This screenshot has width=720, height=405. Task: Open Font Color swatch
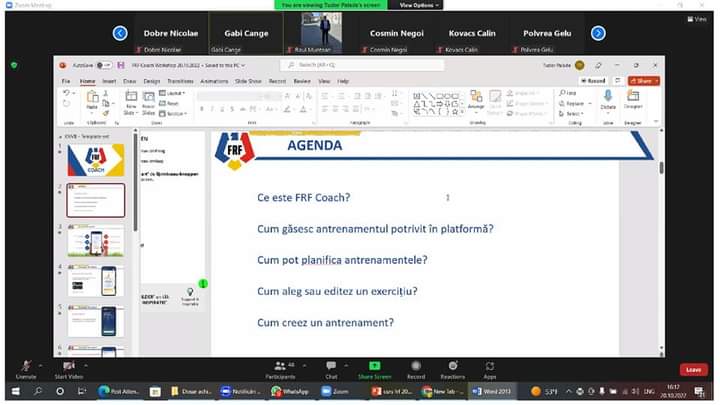coord(303,109)
